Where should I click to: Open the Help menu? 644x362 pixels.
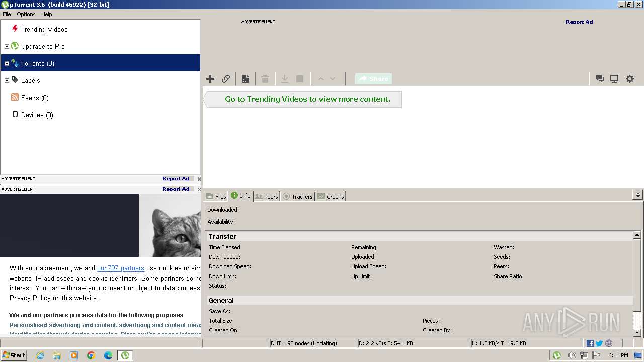tap(47, 14)
